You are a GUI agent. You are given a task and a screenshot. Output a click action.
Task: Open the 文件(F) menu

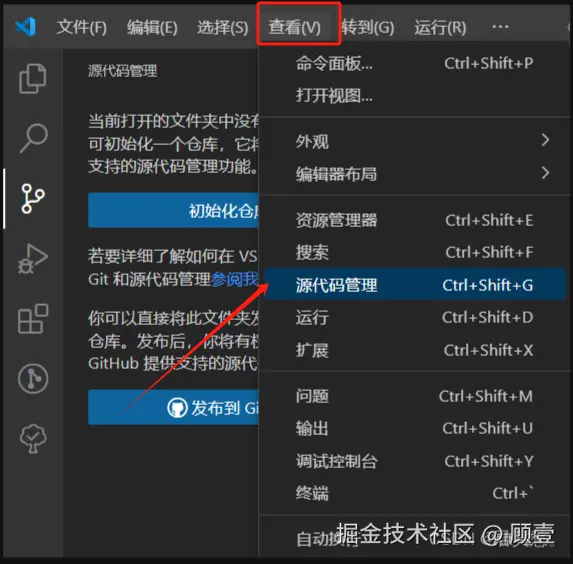82,27
